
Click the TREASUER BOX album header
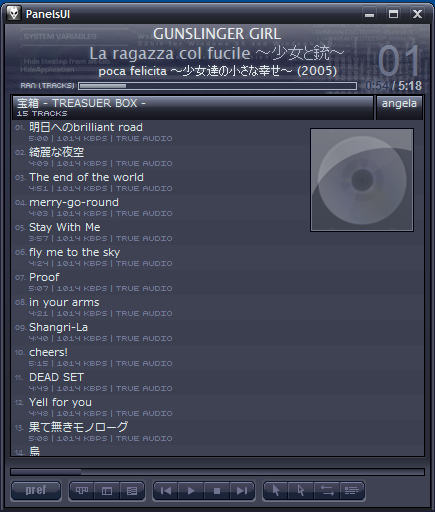point(193,107)
